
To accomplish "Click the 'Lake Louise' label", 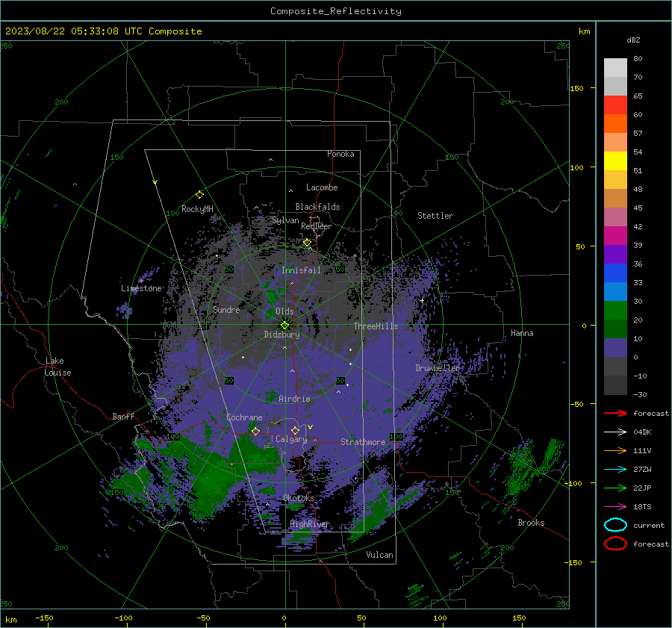I will pos(57,367).
